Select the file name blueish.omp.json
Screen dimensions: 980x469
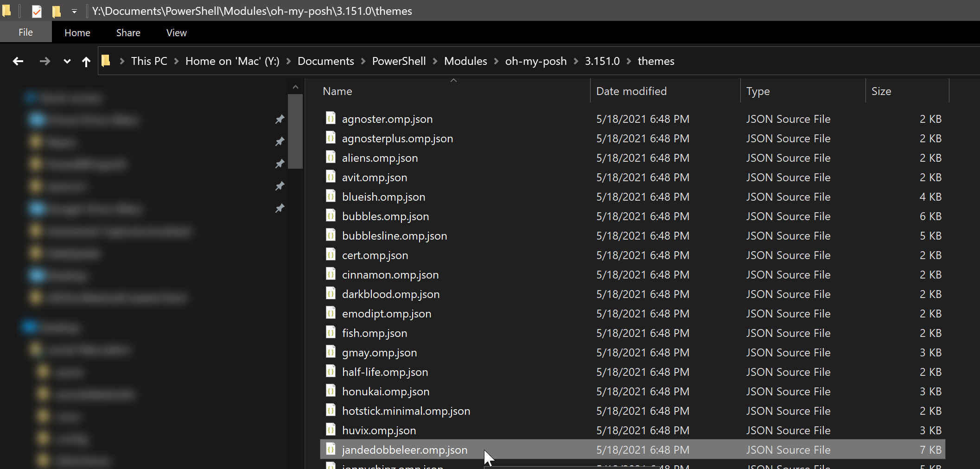pos(383,197)
